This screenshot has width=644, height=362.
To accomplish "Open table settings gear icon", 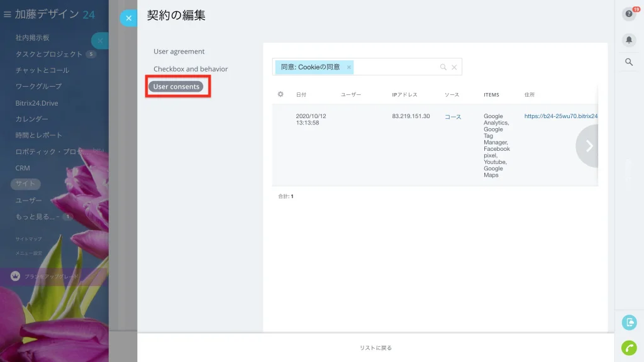I will [x=280, y=94].
